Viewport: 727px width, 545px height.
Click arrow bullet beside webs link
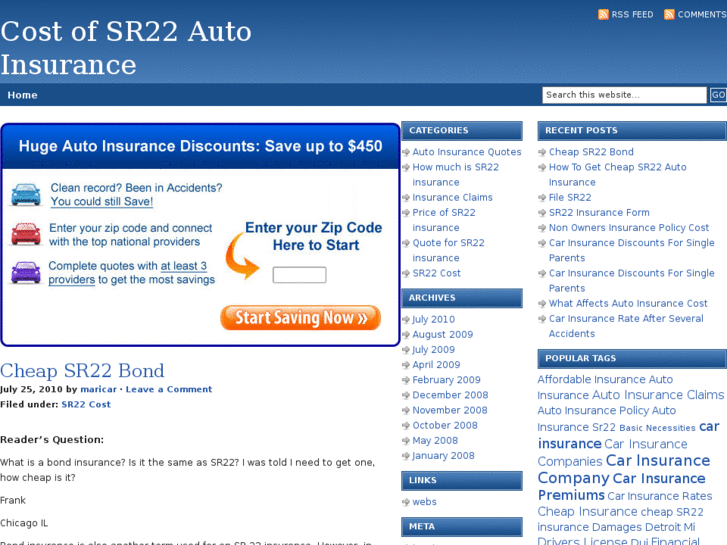[x=406, y=502]
